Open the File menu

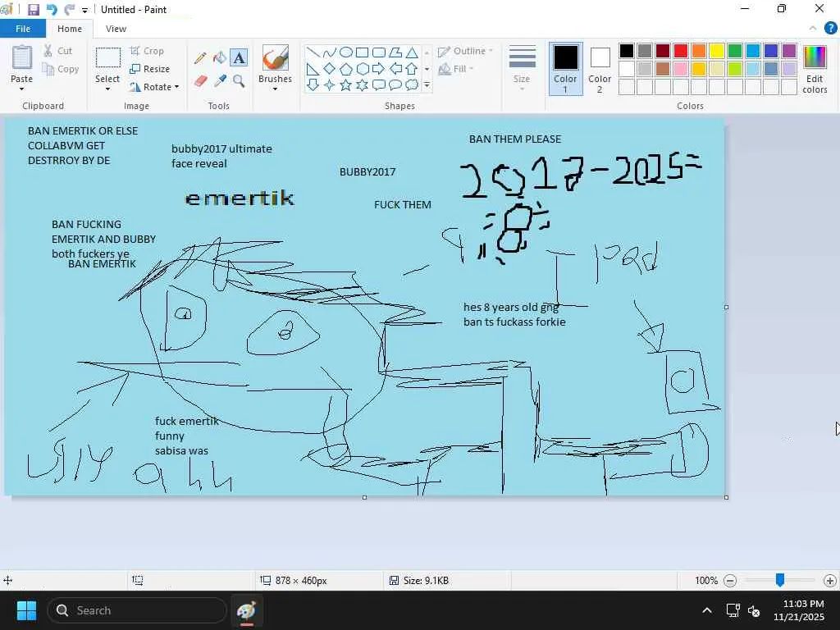(22, 29)
